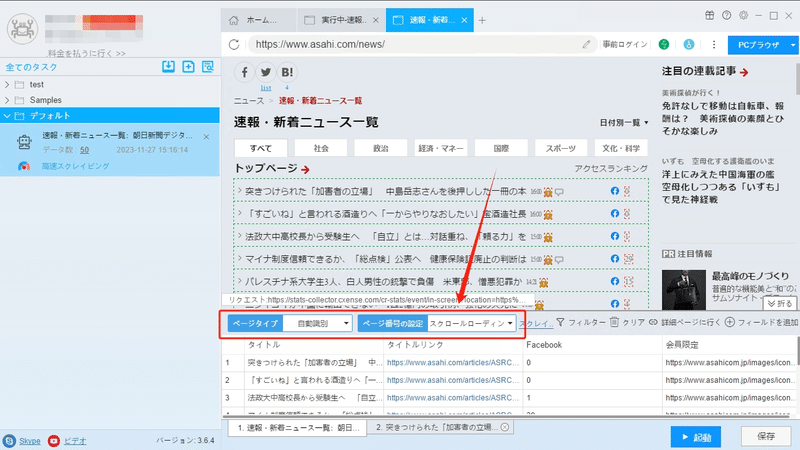Image resolution: width=800 pixels, height=450 pixels.
Task: Close the 速報・新着 active tab
Action: click(464, 20)
